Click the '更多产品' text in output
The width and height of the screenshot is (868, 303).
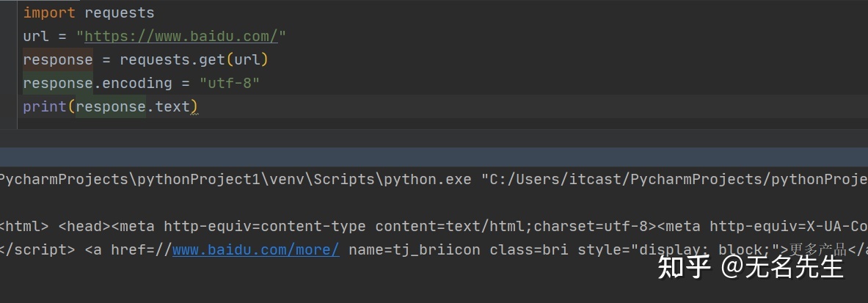(x=817, y=250)
